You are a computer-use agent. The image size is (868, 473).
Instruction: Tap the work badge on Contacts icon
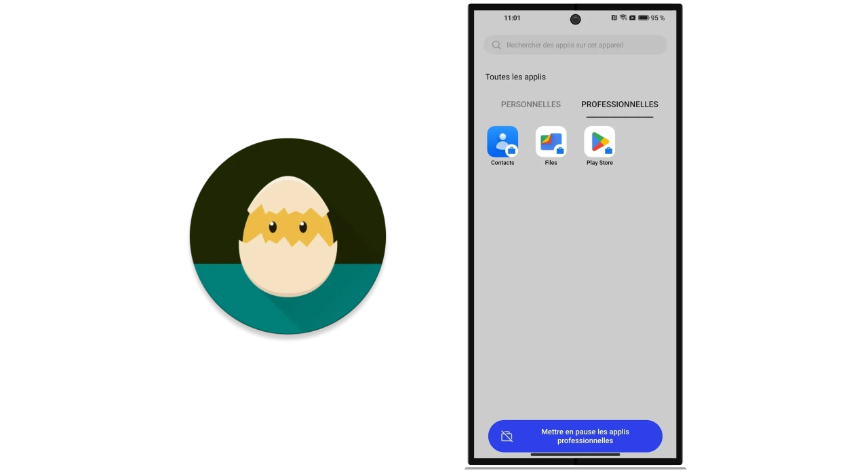(x=511, y=151)
